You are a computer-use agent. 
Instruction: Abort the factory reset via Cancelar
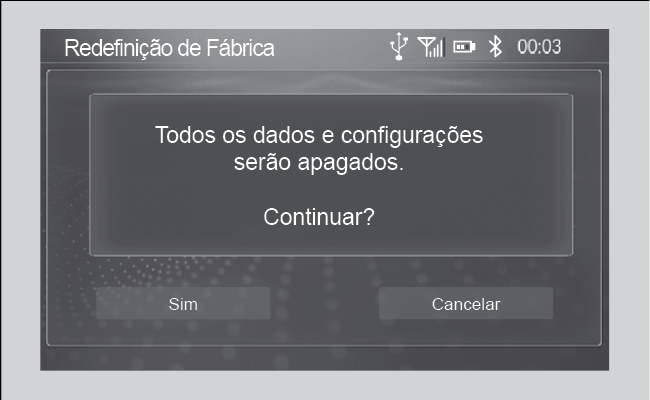(466, 303)
